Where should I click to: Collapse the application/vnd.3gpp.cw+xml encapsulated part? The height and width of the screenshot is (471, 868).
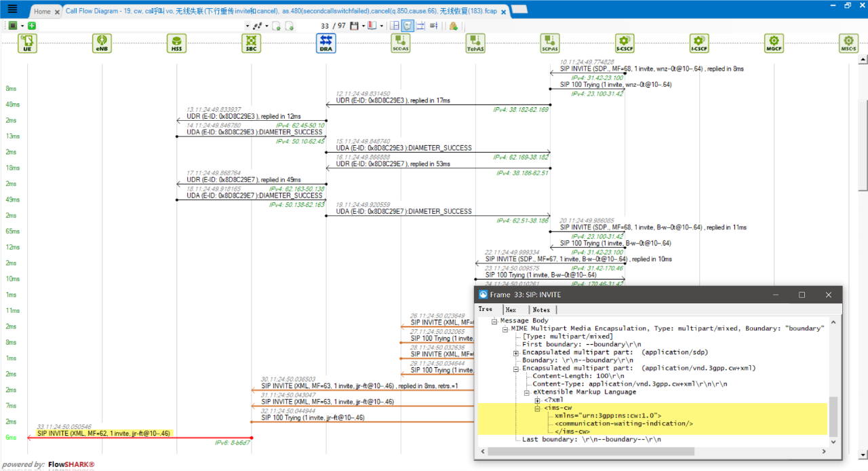coord(516,369)
